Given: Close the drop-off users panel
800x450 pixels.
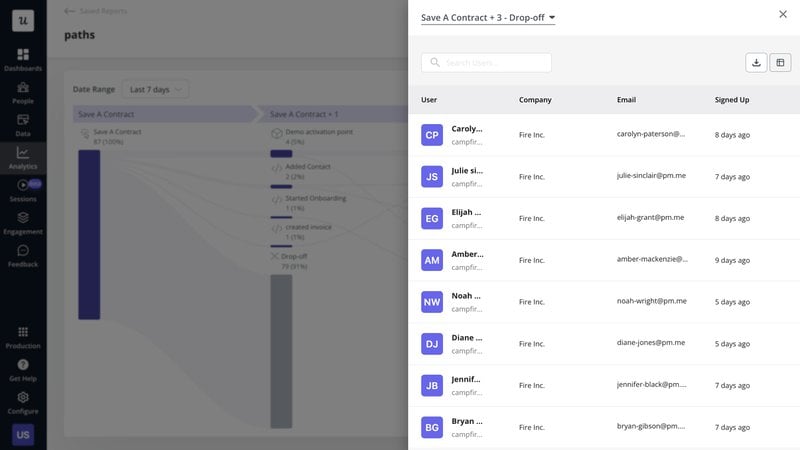Looking at the screenshot, I should [783, 14].
